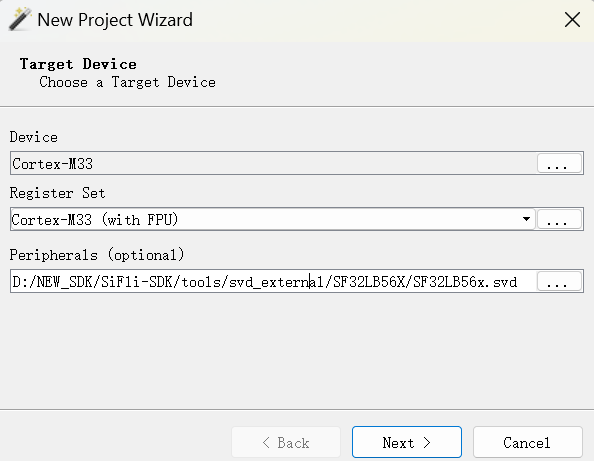
Task: Browse for Peripherals SVD file via ellipsis
Action: (x=559, y=281)
